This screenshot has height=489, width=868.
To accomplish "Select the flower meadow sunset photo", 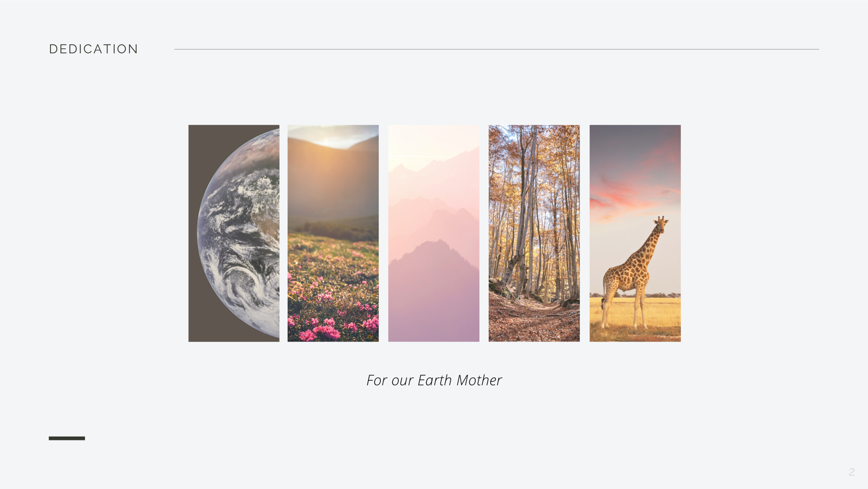I will coord(333,233).
